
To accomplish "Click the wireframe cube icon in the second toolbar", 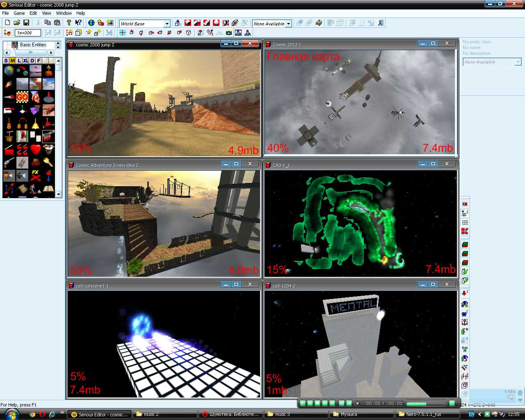I will pyautogui.click(x=189, y=33).
